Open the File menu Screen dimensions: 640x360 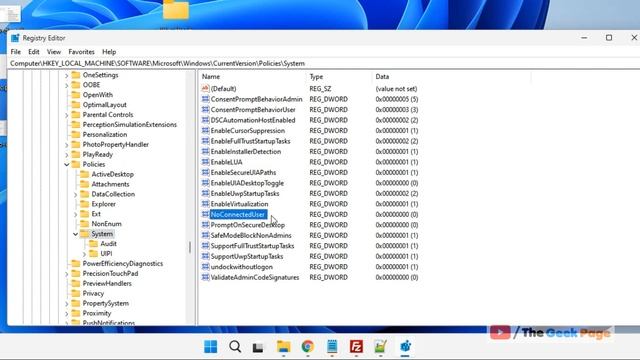click(x=16, y=52)
